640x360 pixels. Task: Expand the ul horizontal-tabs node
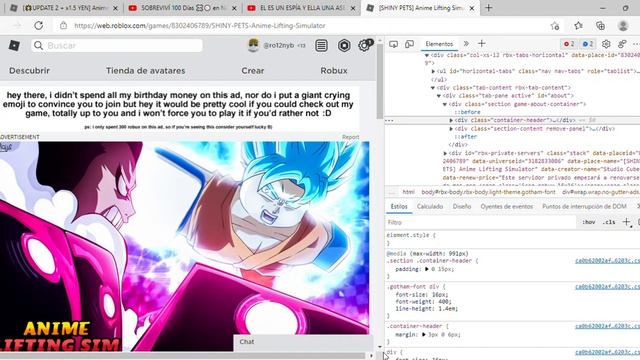tap(433, 71)
